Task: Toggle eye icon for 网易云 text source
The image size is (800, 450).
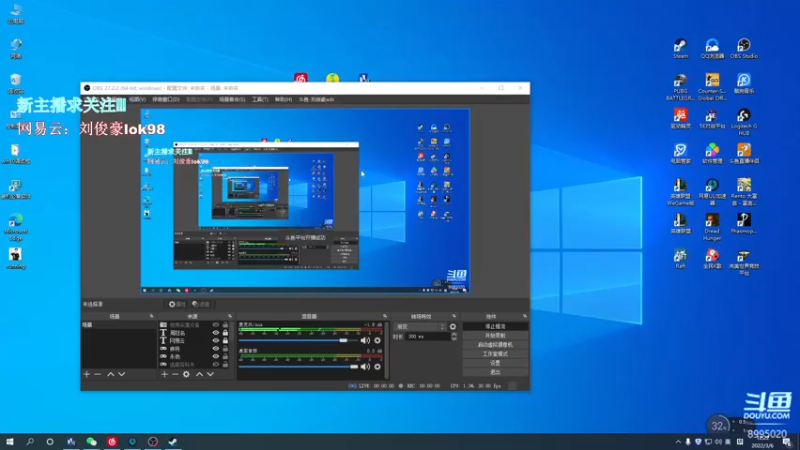Action: coord(216,341)
